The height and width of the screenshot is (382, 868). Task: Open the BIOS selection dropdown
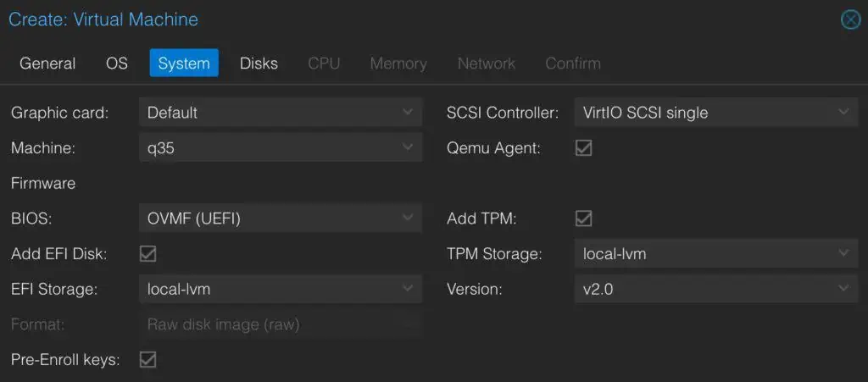click(x=409, y=219)
